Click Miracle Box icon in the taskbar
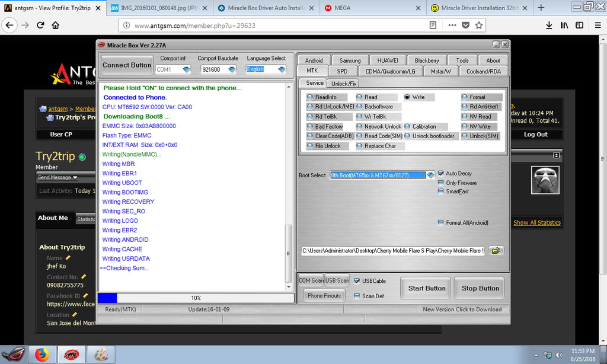 click(x=72, y=355)
